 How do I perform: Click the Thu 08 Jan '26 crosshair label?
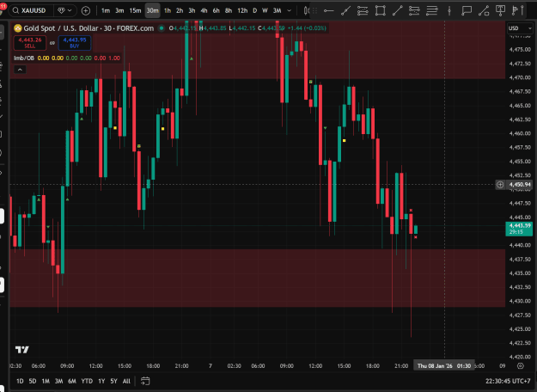pyautogui.click(x=444, y=365)
